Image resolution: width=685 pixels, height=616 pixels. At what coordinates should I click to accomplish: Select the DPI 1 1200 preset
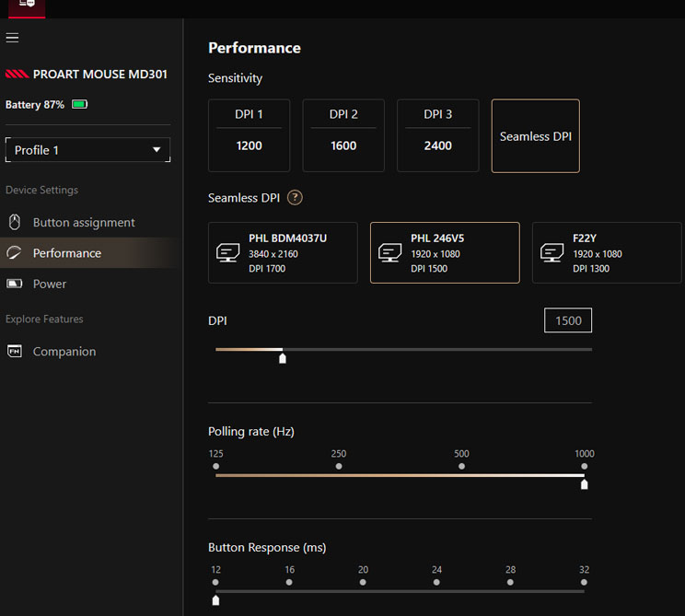coord(249,135)
